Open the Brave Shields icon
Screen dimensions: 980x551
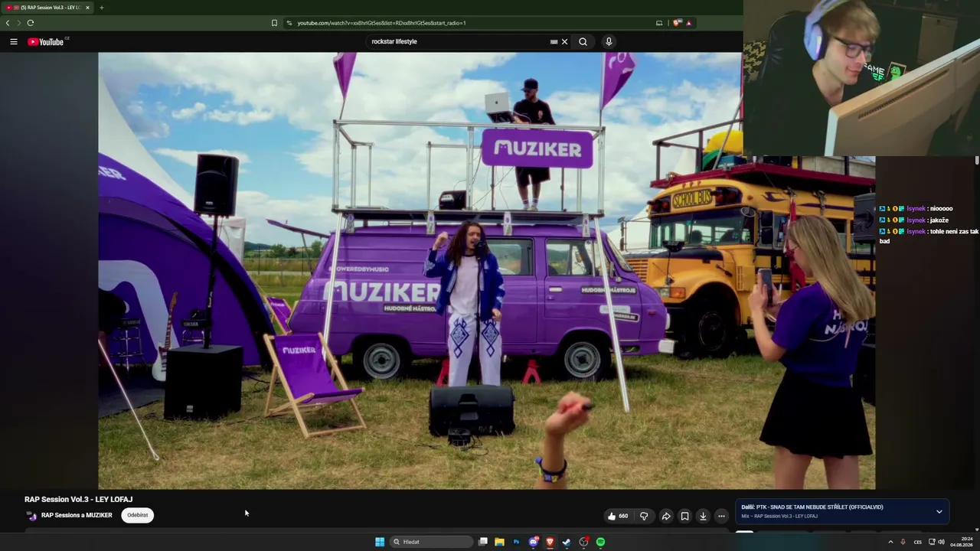(677, 23)
